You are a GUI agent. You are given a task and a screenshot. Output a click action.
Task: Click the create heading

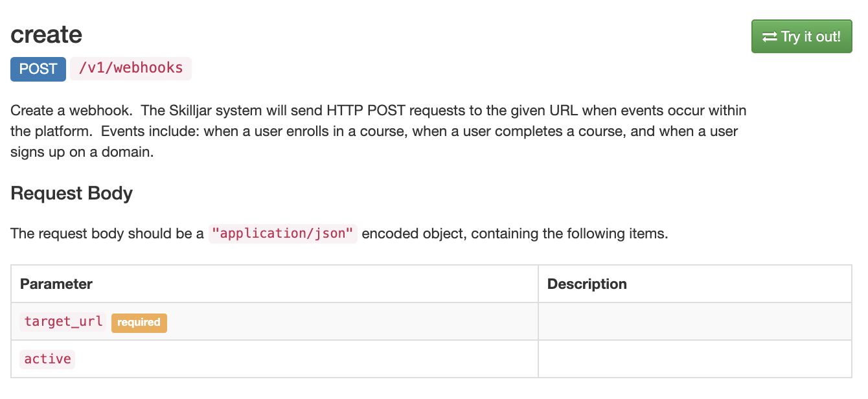point(47,34)
